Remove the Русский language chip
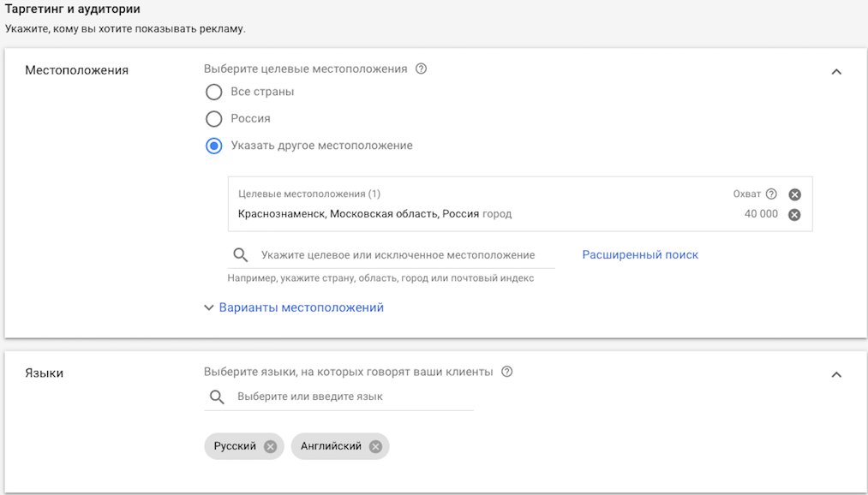This screenshot has height=495, width=868. coord(270,446)
